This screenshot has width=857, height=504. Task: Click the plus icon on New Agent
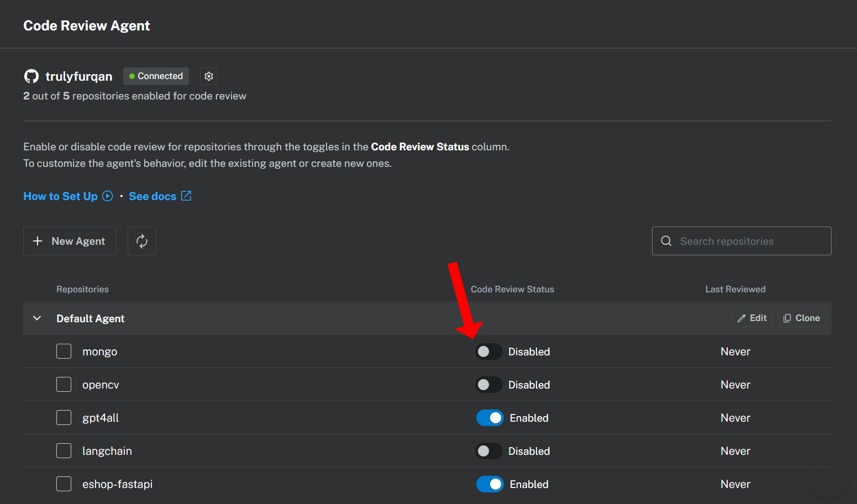[38, 241]
